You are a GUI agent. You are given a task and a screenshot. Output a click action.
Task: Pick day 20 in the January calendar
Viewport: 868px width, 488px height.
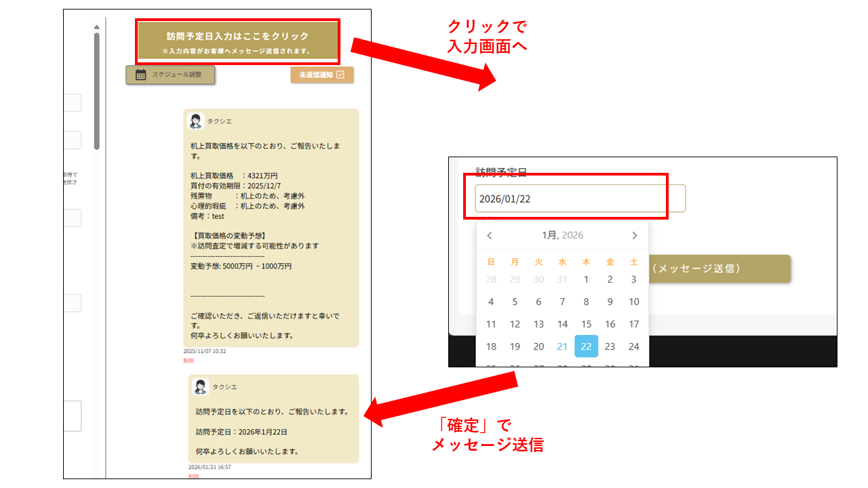[x=538, y=346]
